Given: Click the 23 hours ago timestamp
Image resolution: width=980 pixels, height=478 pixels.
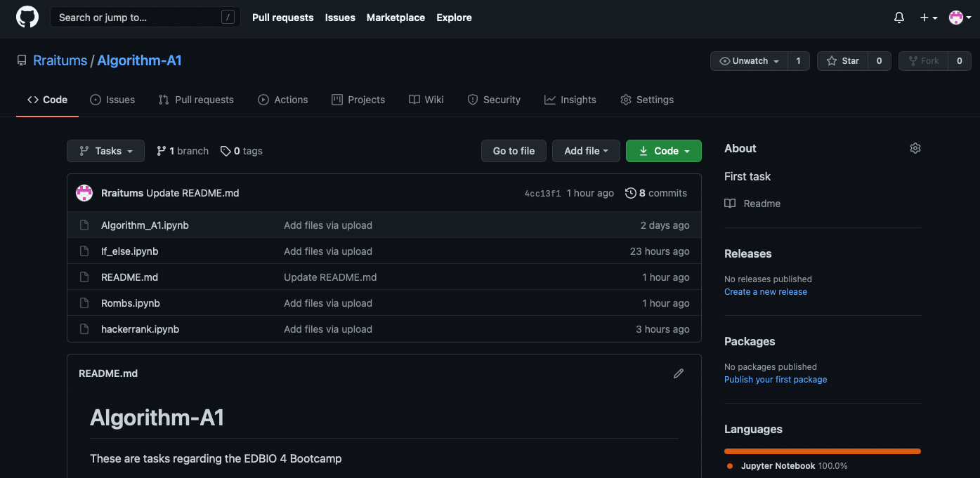Looking at the screenshot, I should [x=660, y=251].
